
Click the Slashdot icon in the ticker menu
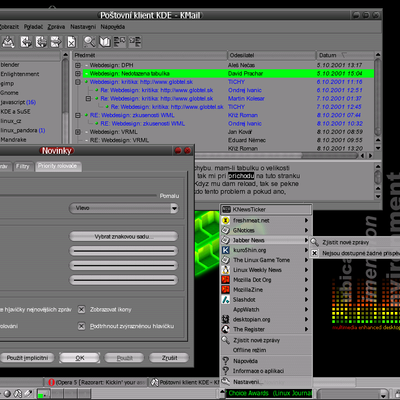pos(226,299)
